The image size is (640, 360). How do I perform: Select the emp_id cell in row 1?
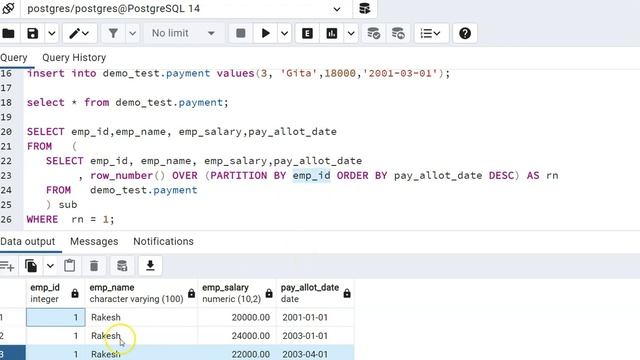click(56, 317)
